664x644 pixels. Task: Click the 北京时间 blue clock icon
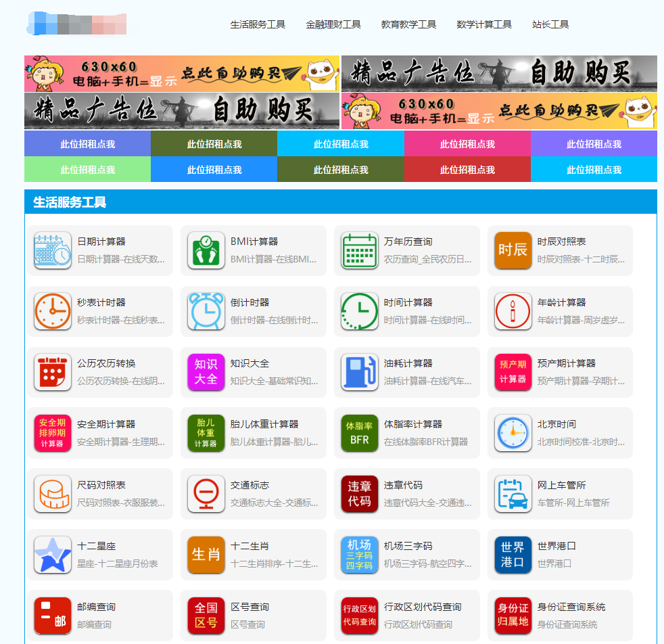pos(513,433)
